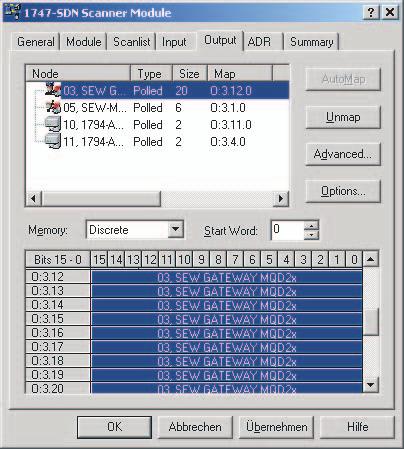Image resolution: width=404 pixels, height=449 pixels.
Task: Click the bit map vertical scrollbar thumb
Action: coord(370,322)
